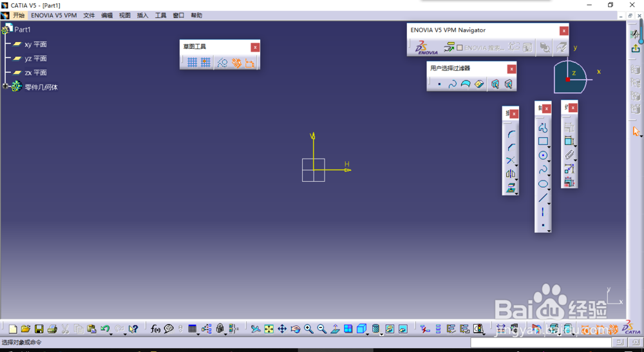The image size is (644, 352).
Task: Click the Volume filter icon
Action: pos(479,84)
